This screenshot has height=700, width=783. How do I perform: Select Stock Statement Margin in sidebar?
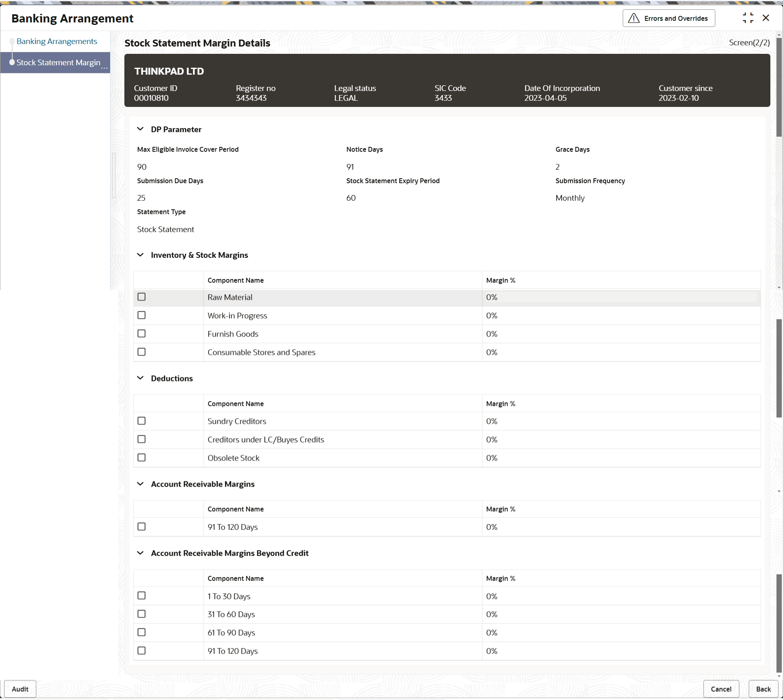tap(58, 62)
